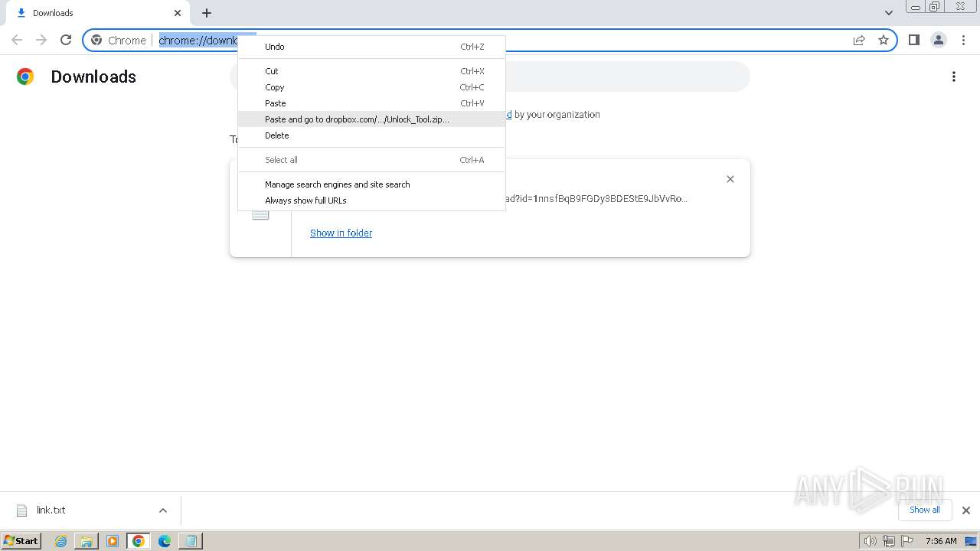Click the downloaded file icon in card
The width and height of the screenshot is (980, 551).
click(260, 214)
